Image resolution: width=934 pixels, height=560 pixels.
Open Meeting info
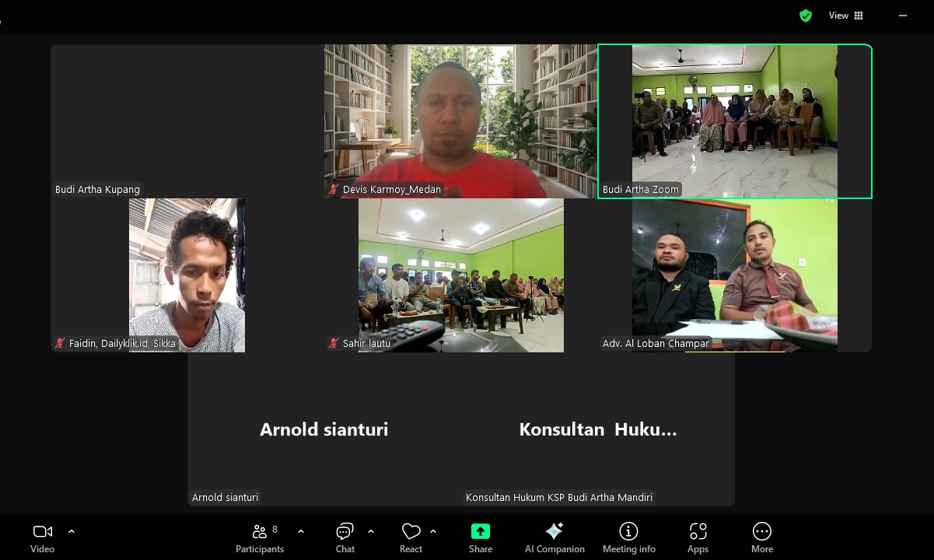[628, 537]
